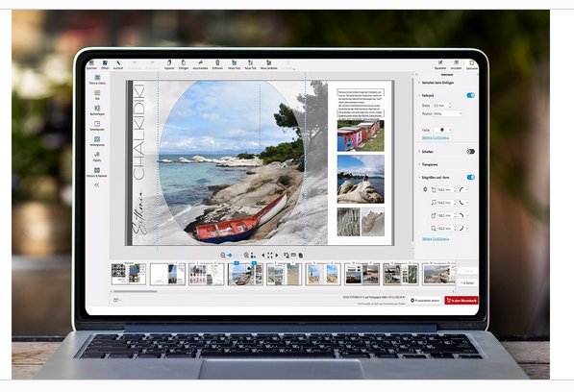The height and width of the screenshot is (392, 574).
Task: Click the red In den Warenkorb button
Action: point(462,300)
